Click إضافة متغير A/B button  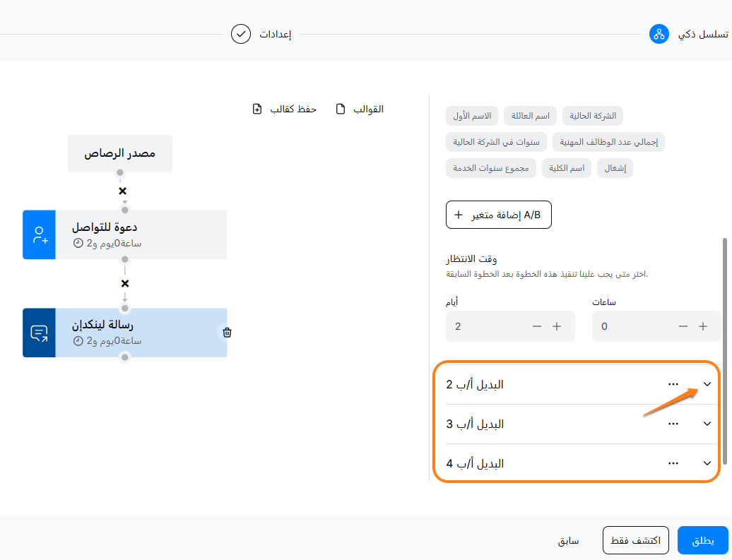499,215
